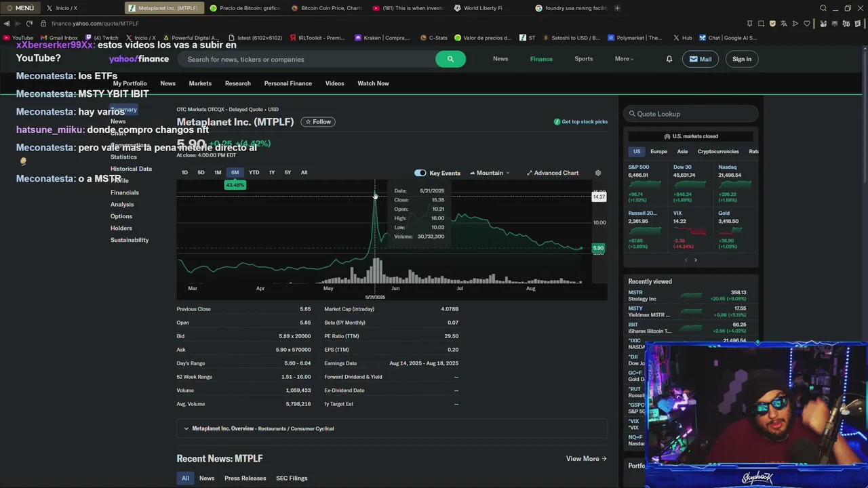Open the YouTube bookmark

click(x=18, y=38)
